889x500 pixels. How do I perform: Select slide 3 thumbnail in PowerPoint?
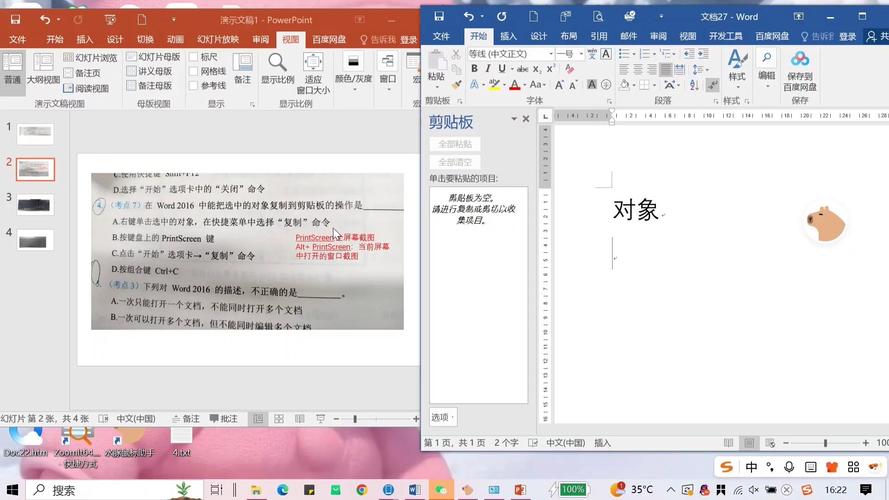tap(36, 203)
